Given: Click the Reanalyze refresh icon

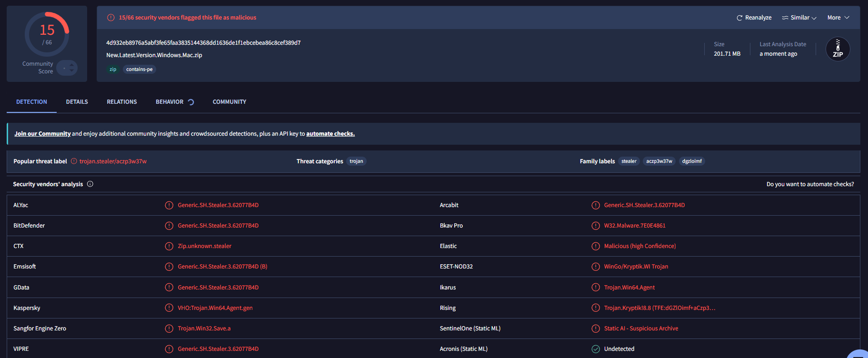Looking at the screenshot, I should tap(739, 18).
